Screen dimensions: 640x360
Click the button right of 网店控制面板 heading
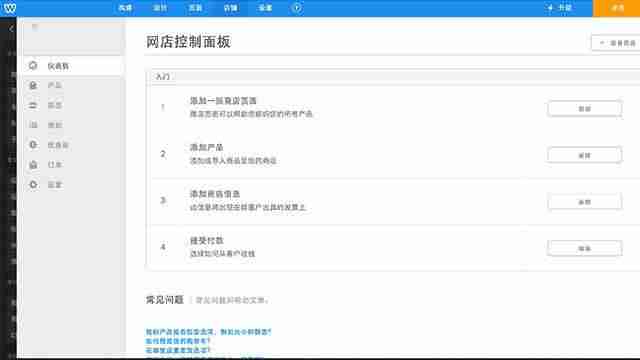[616, 43]
